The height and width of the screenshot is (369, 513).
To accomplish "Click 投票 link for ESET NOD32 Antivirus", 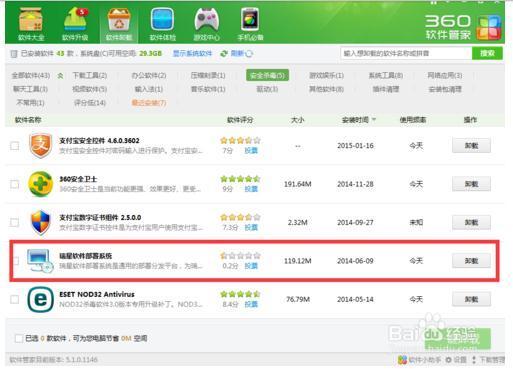I will pyautogui.click(x=251, y=304).
